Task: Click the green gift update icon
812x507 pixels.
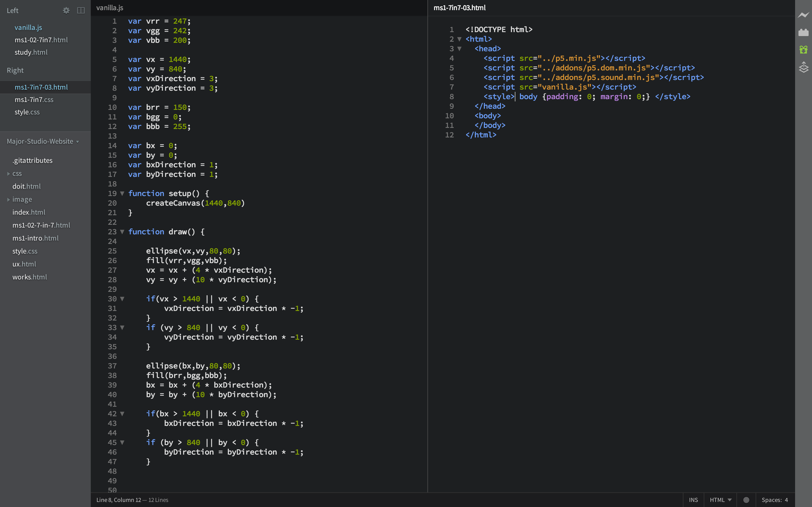Action: point(803,50)
